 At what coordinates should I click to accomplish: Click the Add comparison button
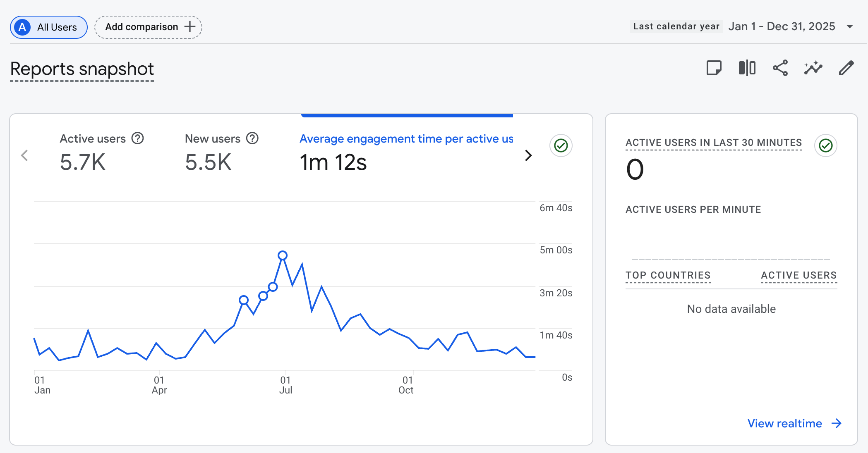pyautogui.click(x=148, y=27)
